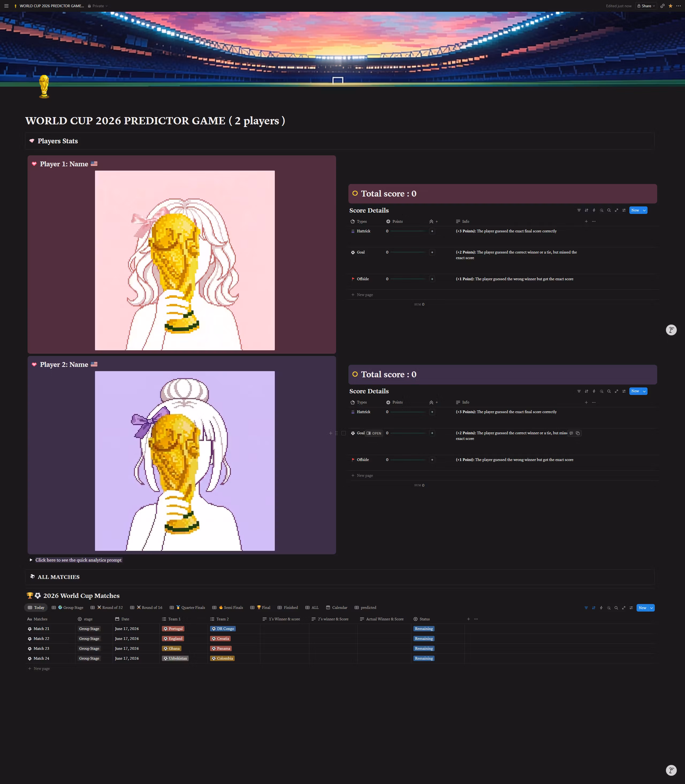
Task: Open property options dots in Player 2 Score Details
Action: 594,402
